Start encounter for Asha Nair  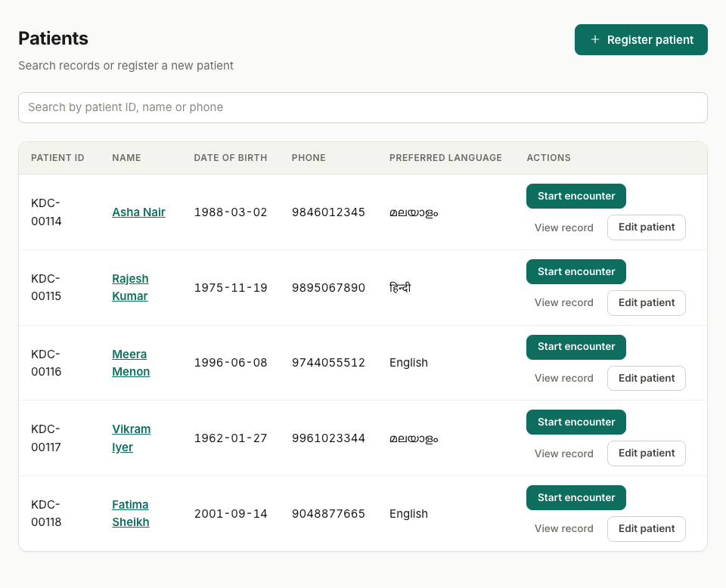pos(576,197)
